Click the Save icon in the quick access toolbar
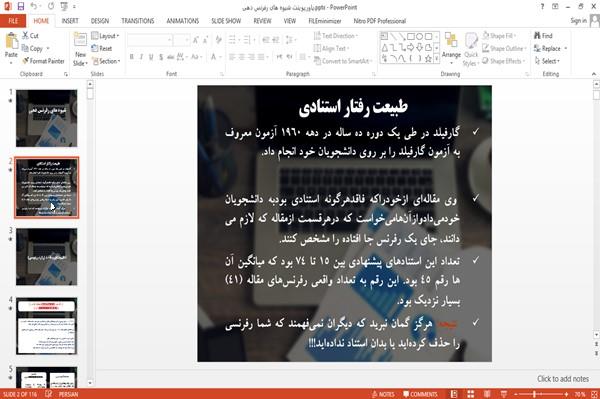The height and width of the screenshot is (399, 600). (x=21, y=7)
